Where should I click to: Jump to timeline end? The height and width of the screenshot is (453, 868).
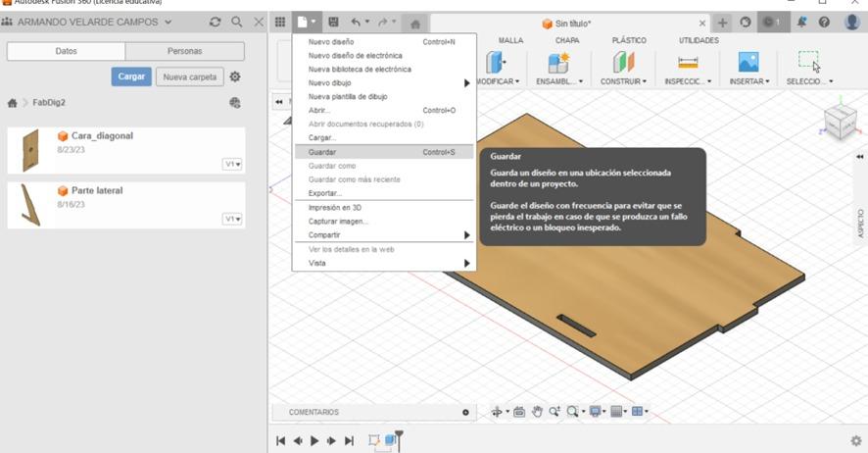point(349,441)
